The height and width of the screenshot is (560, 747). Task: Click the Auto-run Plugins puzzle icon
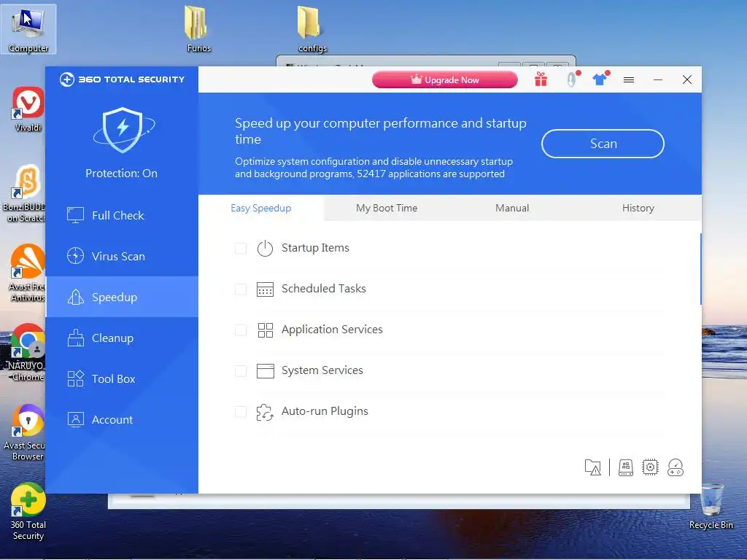[265, 412]
